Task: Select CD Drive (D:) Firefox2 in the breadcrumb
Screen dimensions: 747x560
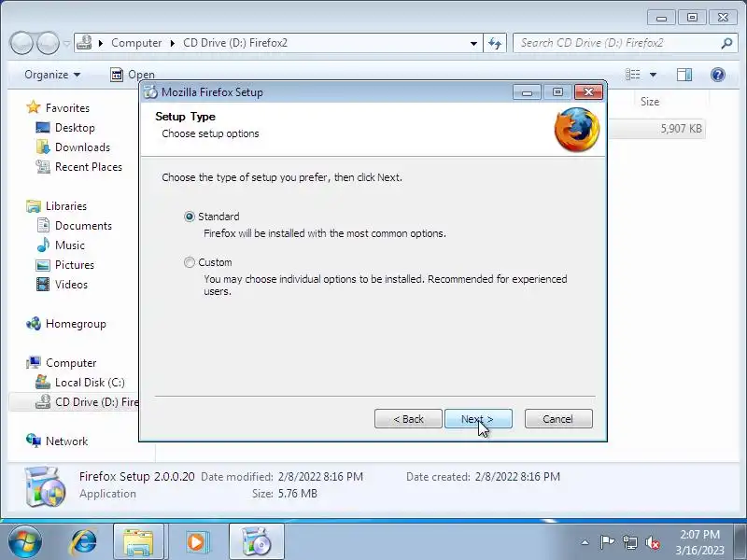Action: pos(235,43)
